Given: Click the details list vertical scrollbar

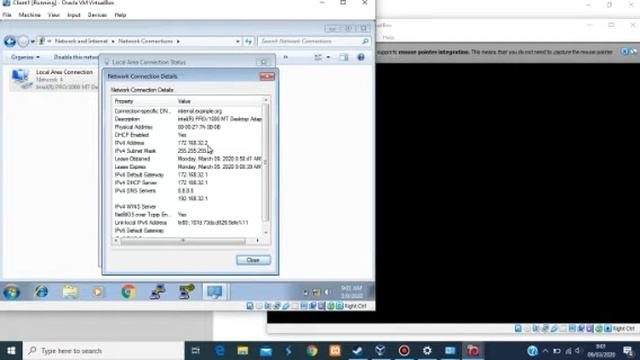Looking at the screenshot, I should coord(266,163).
